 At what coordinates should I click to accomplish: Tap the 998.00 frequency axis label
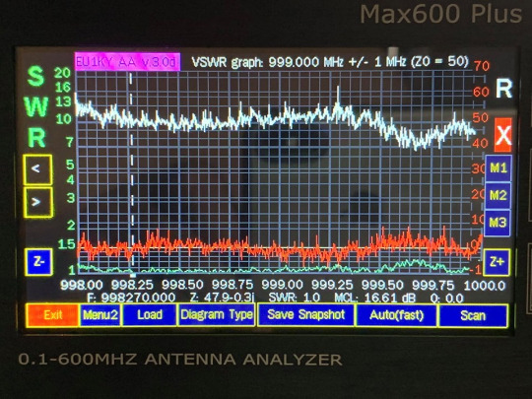(x=82, y=285)
